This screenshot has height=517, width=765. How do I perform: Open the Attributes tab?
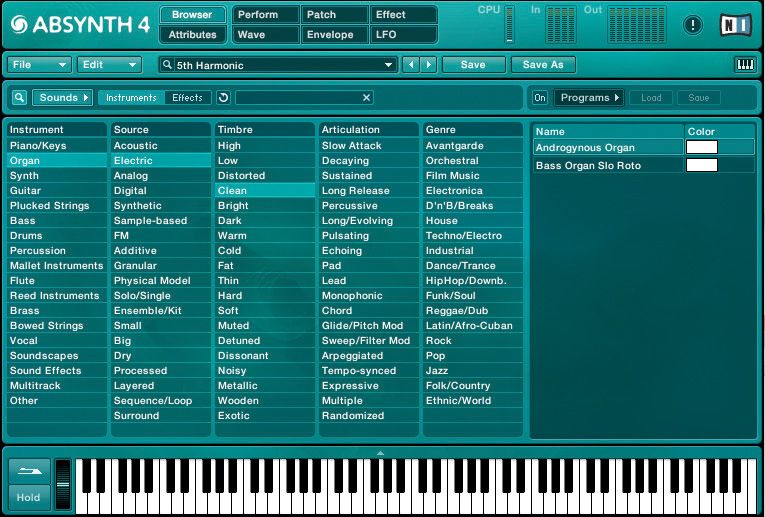pyautogui.click(x=192, y=35)
